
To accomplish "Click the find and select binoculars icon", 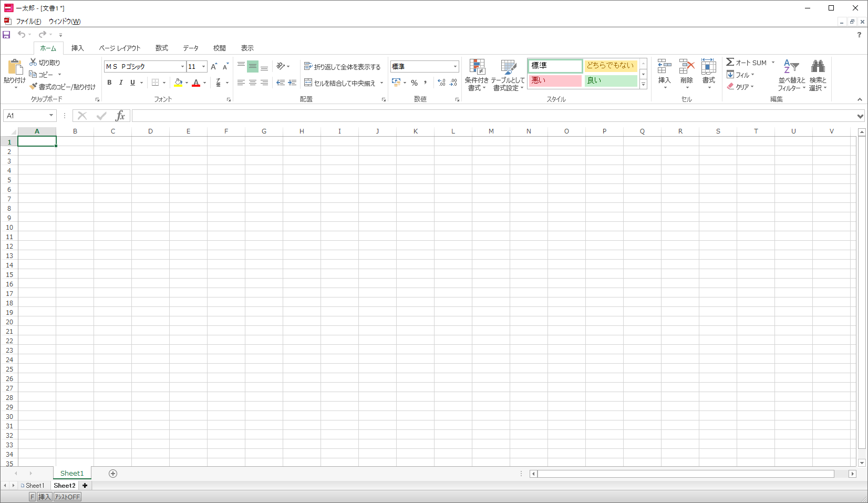I will coord(818,67).
